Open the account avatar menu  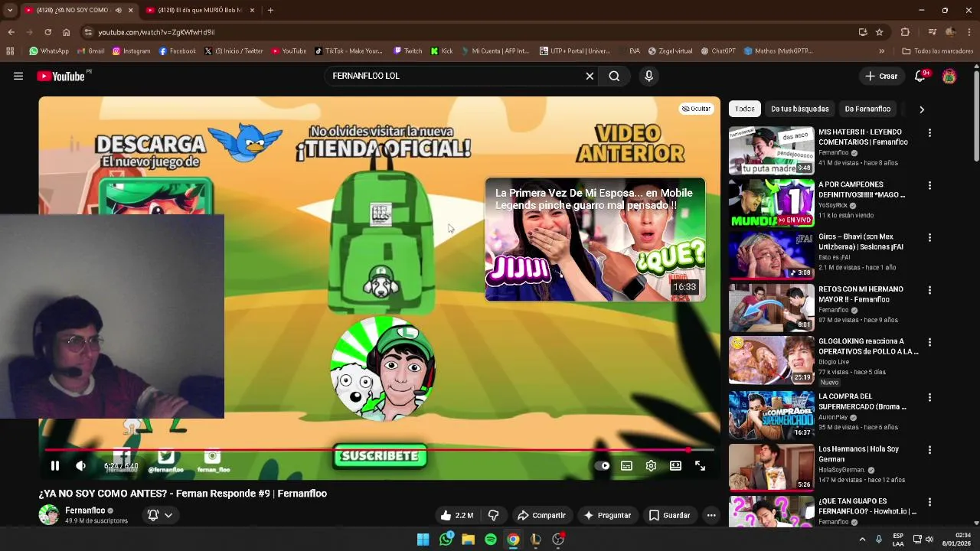(949, 76)
